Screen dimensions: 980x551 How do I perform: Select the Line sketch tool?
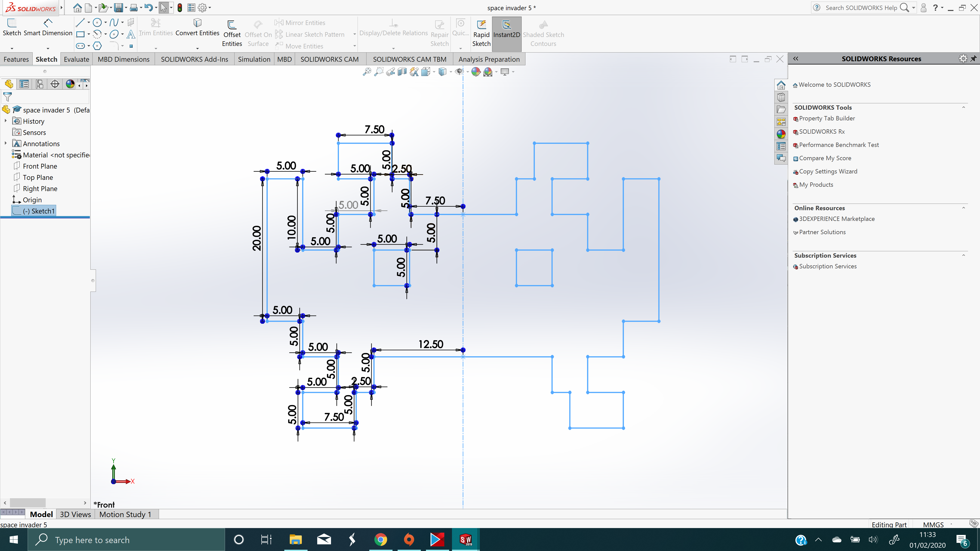(x=80, y=22)
